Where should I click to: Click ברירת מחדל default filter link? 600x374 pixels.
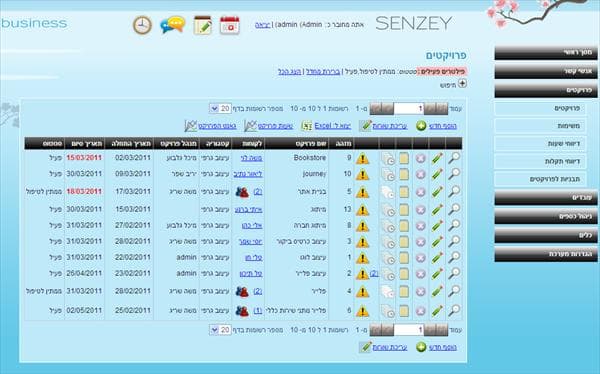[x=323, y=72]
